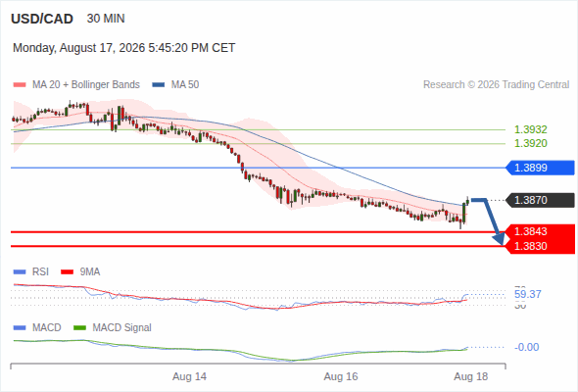
Task: Click the blue 1.3899 pivot price tag
Action: coord(540,168)
